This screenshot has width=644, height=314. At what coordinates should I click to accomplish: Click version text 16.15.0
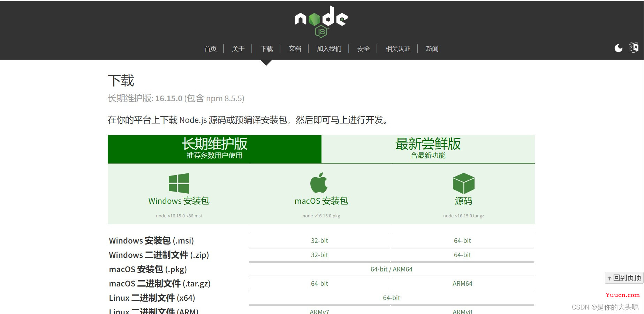(x=169, y=99)
